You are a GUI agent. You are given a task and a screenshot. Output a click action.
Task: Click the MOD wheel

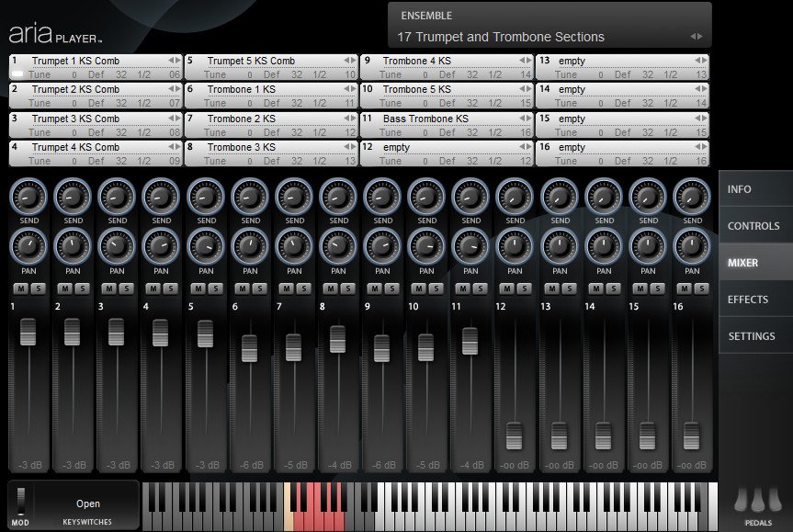pos(21,501)
